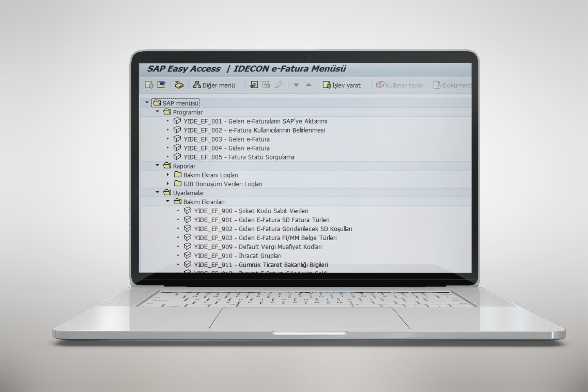Click transaction cube icon for YIDE_EF_002
Screen dimensions: 588x392
pos(177,130)
